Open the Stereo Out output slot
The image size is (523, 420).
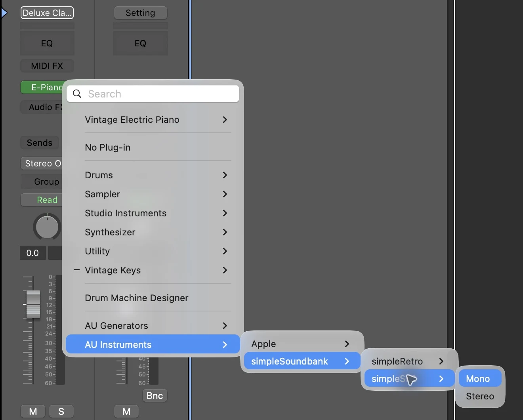pyautogui.click(x=42, y=163)
